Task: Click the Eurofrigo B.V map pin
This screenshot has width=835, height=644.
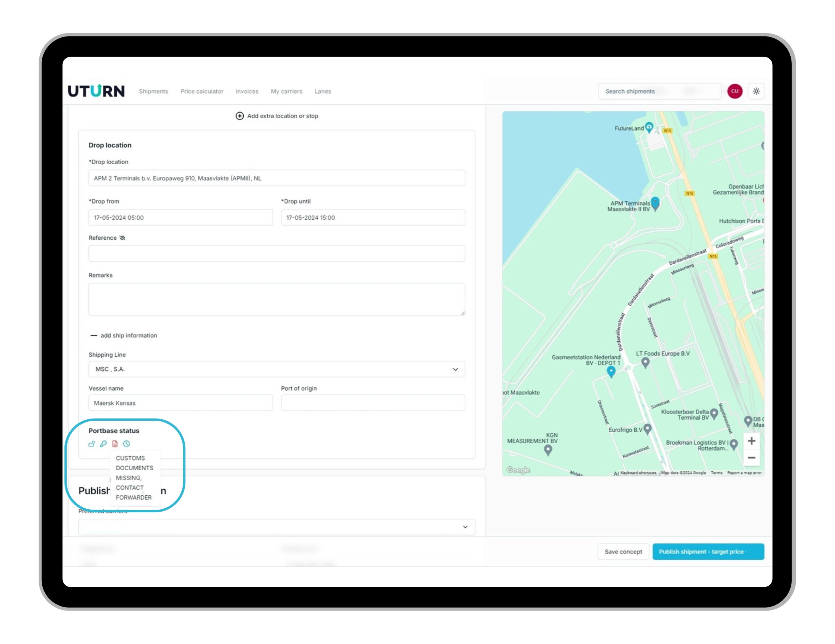Action: point(647,429)
